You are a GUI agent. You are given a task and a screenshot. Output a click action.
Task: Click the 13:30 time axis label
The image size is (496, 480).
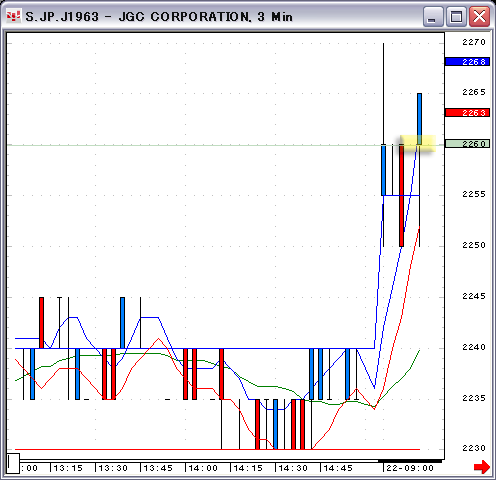click(113, 468)
